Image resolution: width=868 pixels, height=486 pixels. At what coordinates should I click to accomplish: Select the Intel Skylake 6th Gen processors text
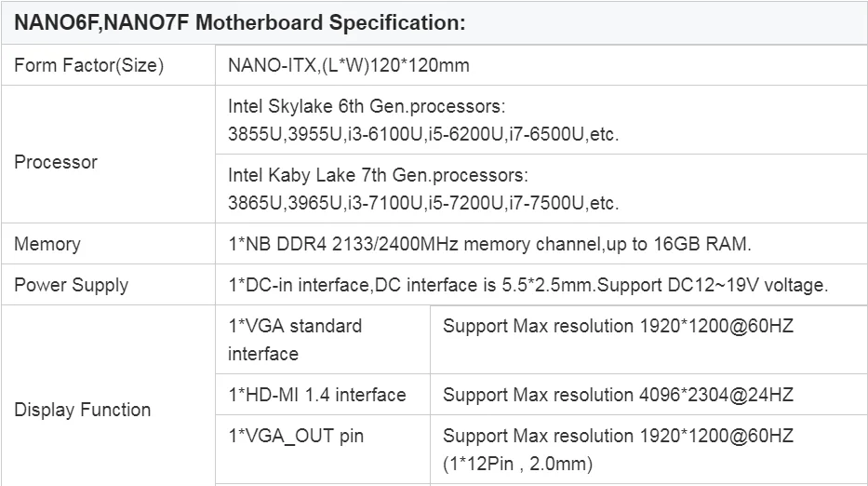[367, 106]
